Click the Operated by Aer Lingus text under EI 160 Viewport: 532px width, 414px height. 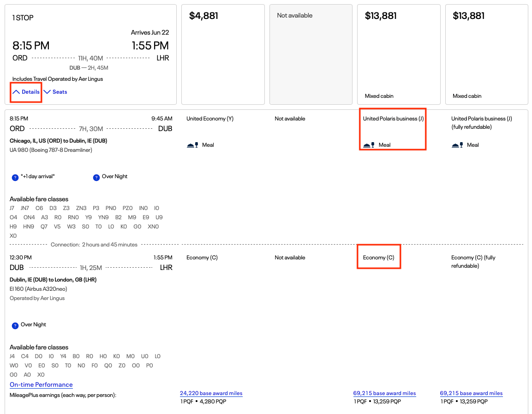point(37,298)
